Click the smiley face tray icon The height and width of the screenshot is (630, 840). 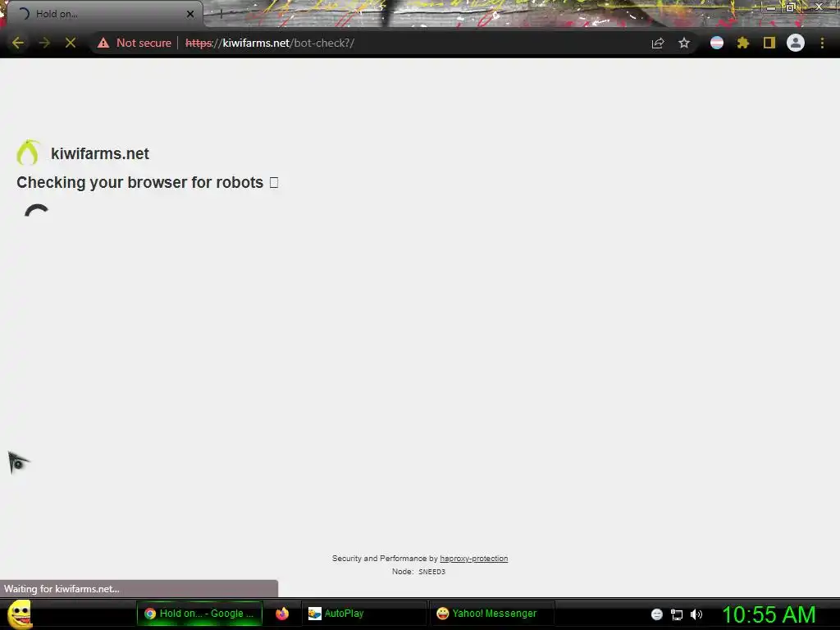(x=657, y=614)
